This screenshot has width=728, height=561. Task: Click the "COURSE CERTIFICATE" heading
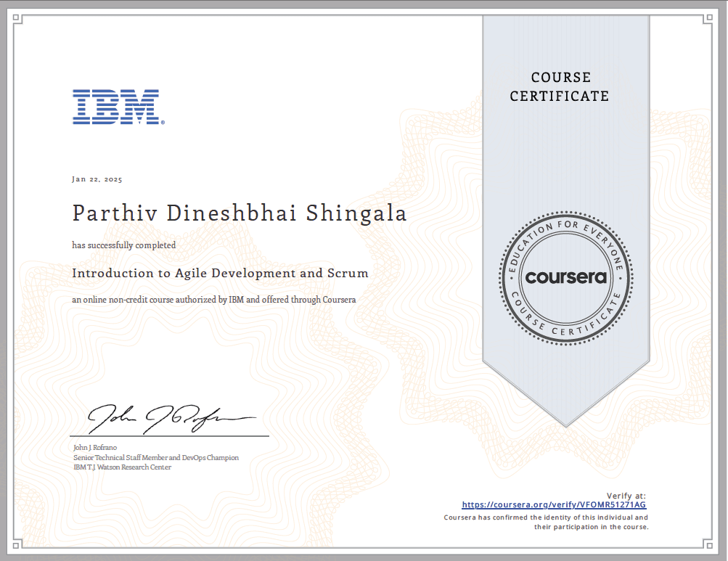click(x=560, y=87)
